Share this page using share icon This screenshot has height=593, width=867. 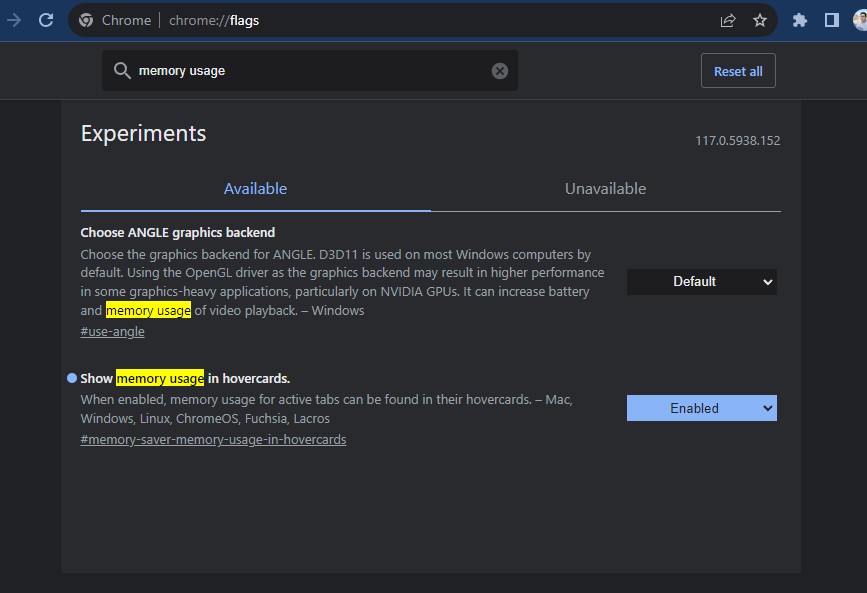[x=728, y=20]
